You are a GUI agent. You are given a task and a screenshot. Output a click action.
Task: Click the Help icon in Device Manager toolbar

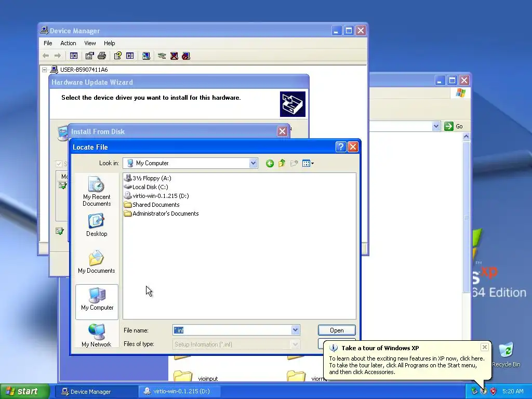coord(118,56)
